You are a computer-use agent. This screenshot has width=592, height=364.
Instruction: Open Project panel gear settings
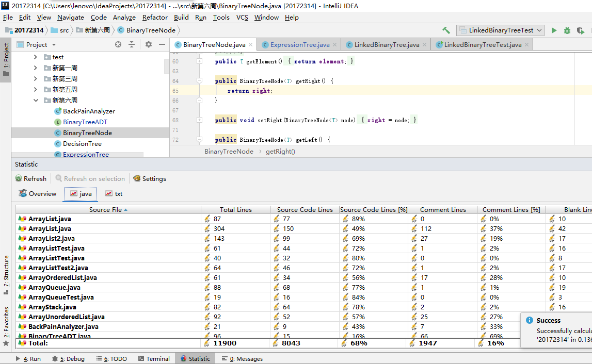point(148,44)
